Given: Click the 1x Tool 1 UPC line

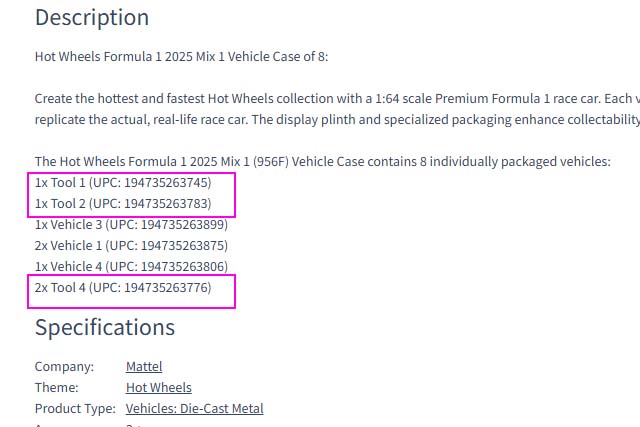Looking at the screenshot, I should (123, 182).
